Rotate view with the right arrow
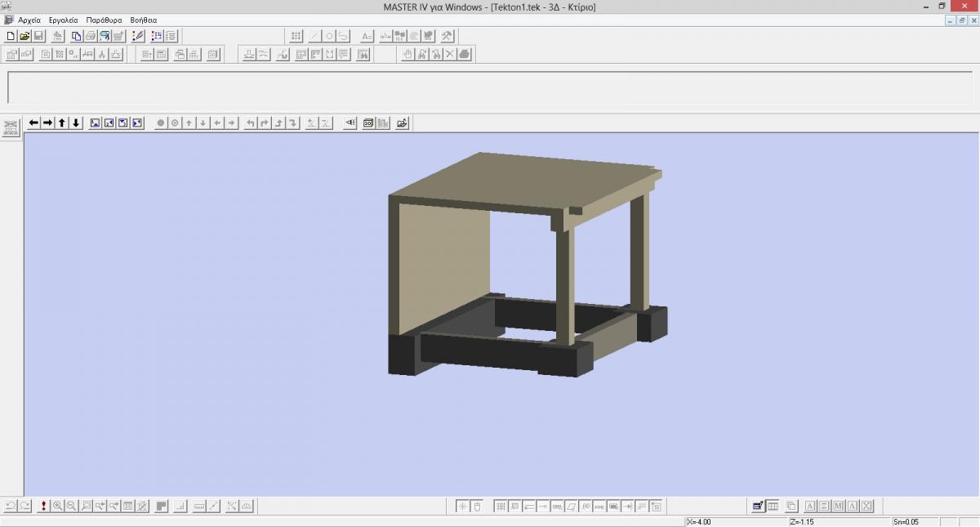Screen dimensions: 980x527 pos(47,123)
